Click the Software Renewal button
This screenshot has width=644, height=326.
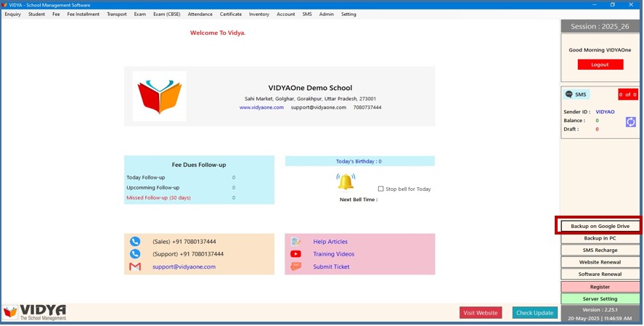600,274
